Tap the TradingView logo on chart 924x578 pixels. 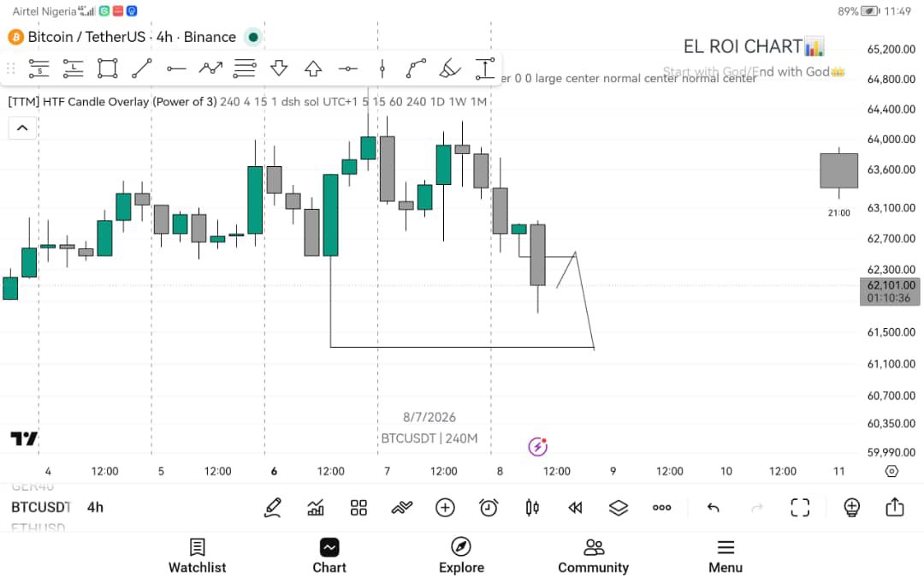click(24, 438)
